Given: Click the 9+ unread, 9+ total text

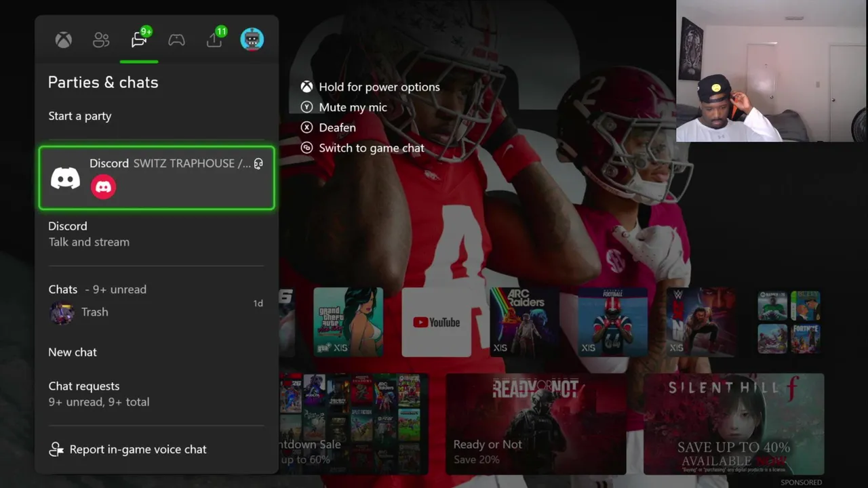Looking at the screenshot, I should pos(99,402).
